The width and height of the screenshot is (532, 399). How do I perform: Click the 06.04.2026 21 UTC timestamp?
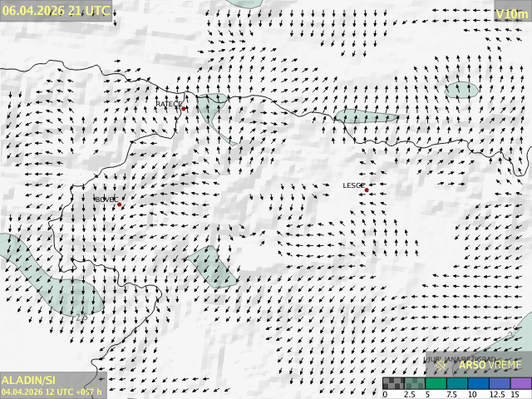[55, 11]
